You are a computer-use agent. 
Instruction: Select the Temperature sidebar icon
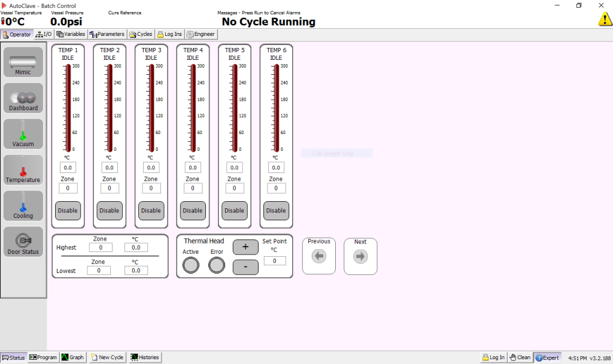coord(23,170)
